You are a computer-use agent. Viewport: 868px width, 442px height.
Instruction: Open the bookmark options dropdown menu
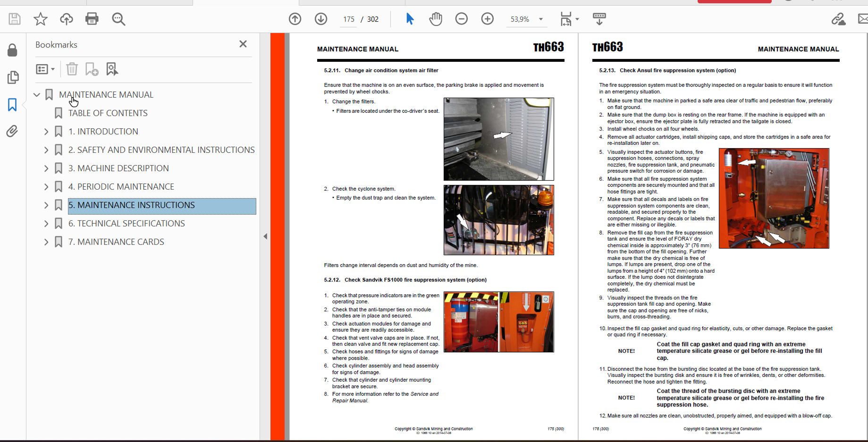45,69
